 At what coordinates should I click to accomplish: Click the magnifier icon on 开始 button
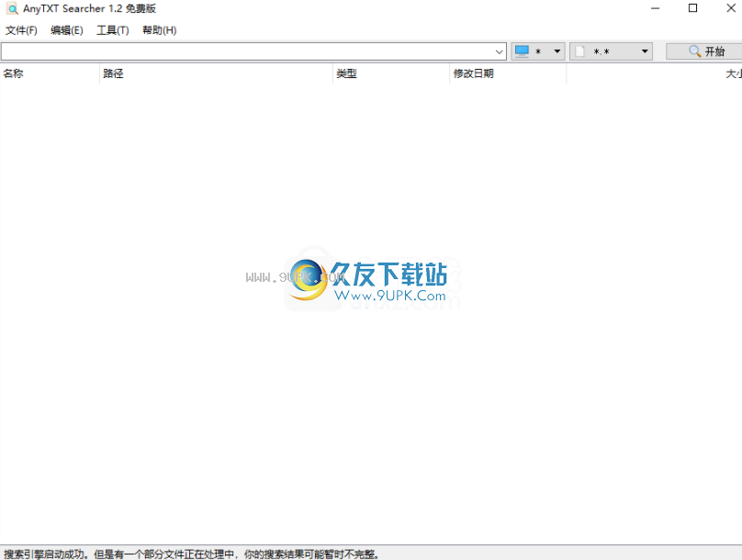(x=694, y=51)
